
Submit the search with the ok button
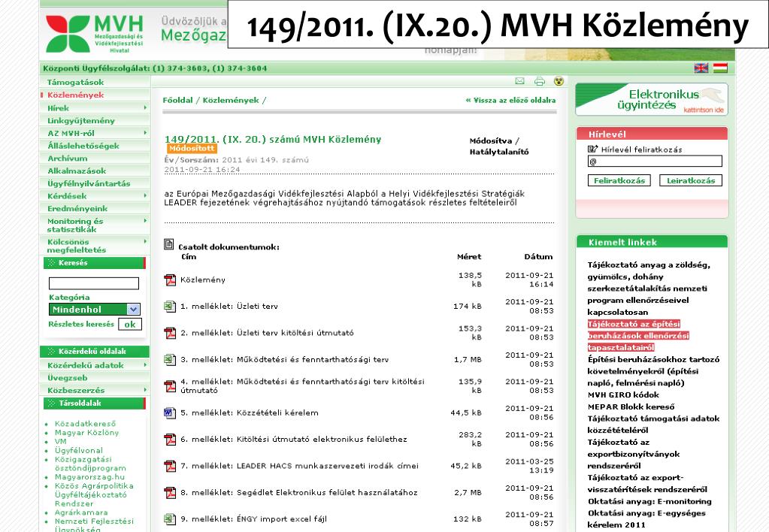(130, 324)
